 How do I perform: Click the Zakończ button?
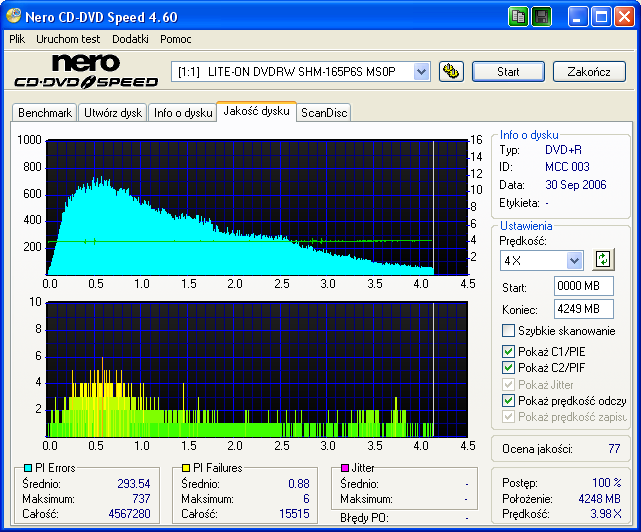(x=589, y=72)
